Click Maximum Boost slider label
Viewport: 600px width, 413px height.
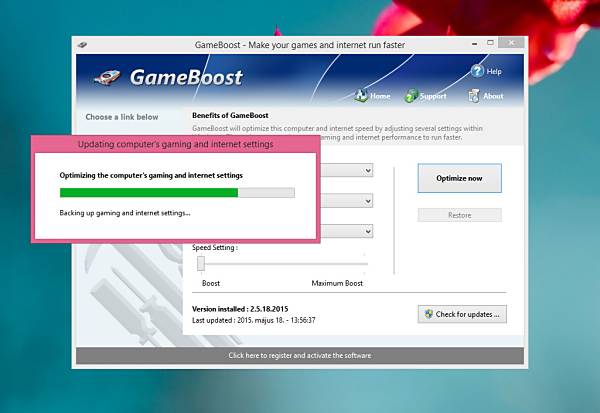(x=337, y=283)
